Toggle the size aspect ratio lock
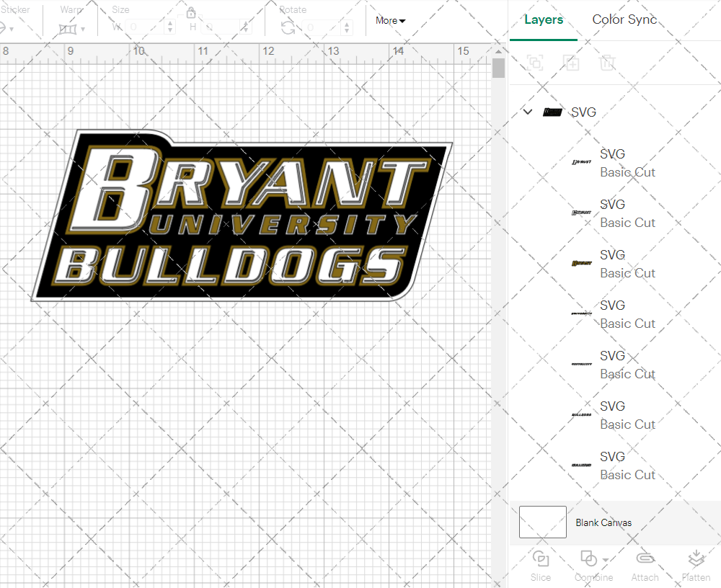 pyautogui.click(x=190, y=12)
